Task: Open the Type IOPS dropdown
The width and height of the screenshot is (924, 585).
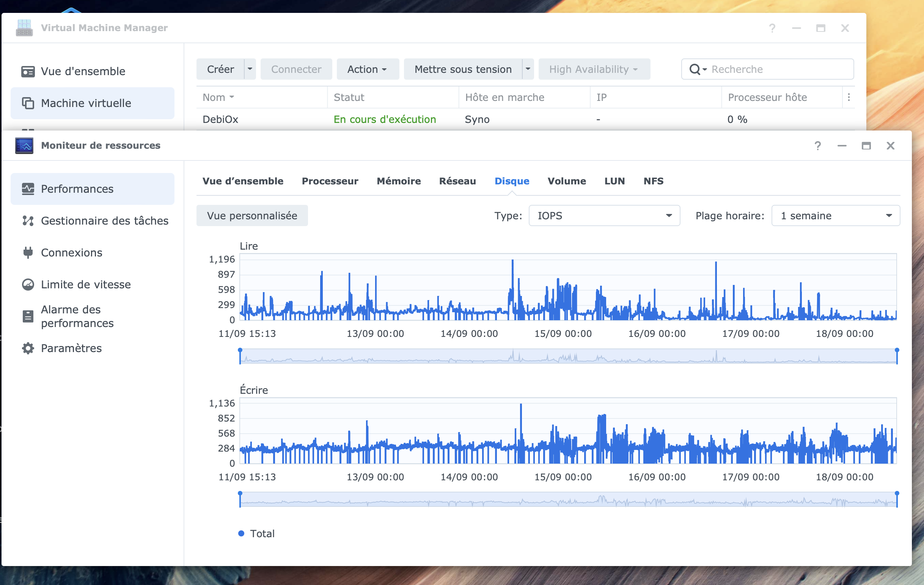Action: coord(604,216)
